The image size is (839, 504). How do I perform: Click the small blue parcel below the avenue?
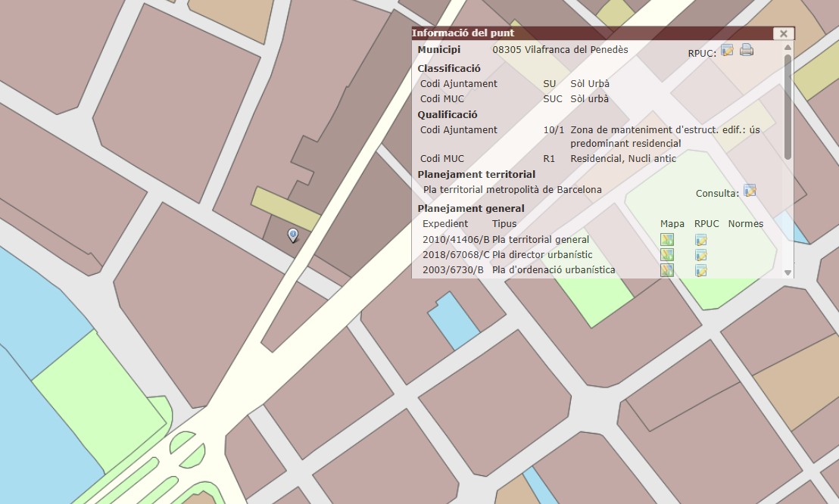453,320
